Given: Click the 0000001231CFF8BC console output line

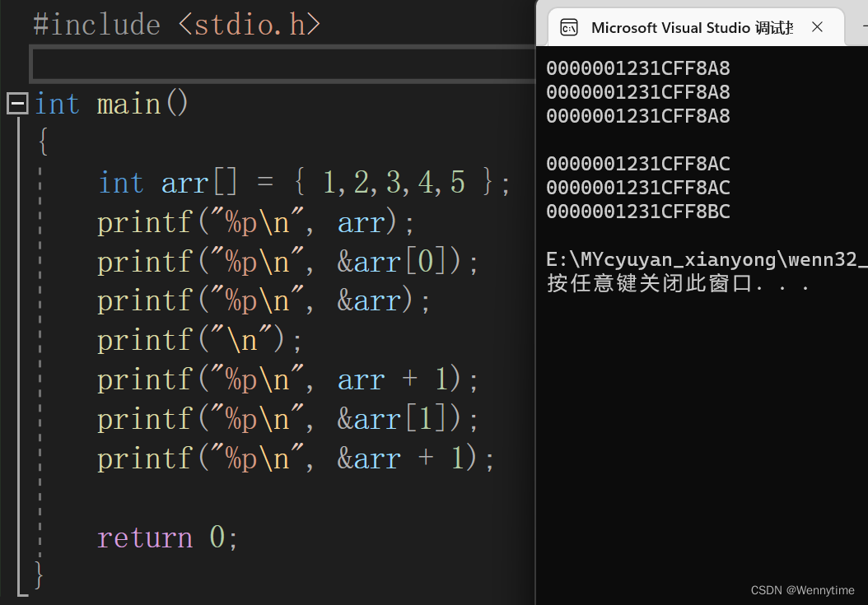Looking at the screenshot, I should tap(638, 212).
